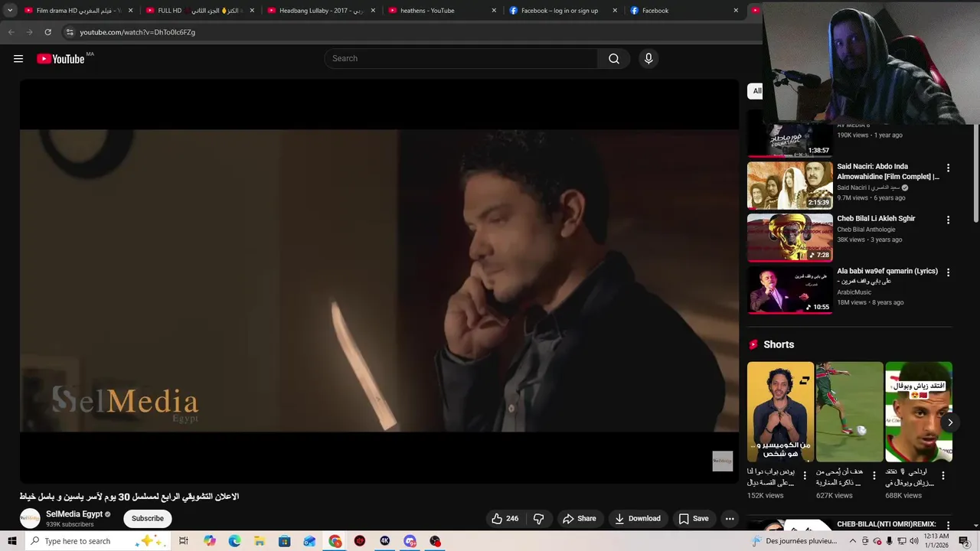Open Task View from the taskbar

pos(184,541)
